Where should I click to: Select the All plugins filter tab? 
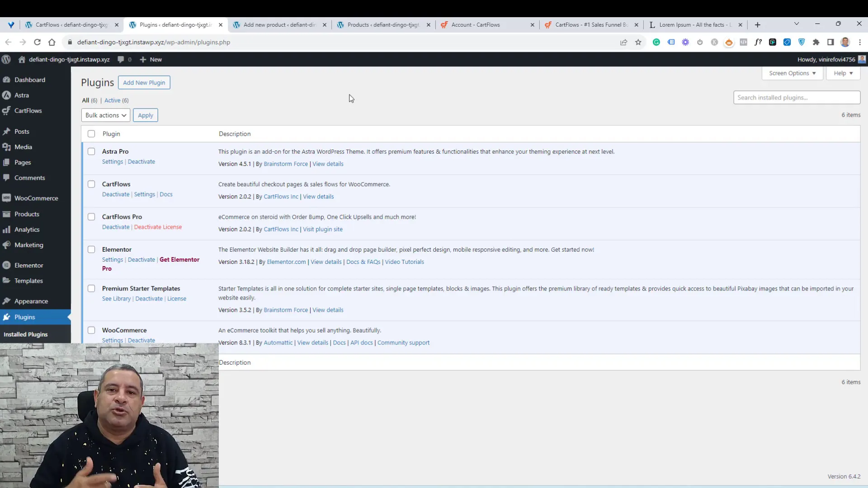89,100
